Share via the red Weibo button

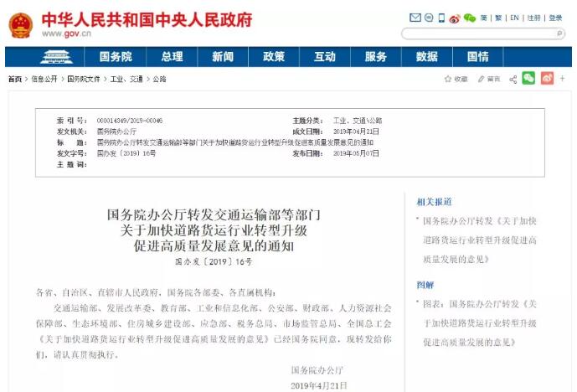(x=547, y=78)
